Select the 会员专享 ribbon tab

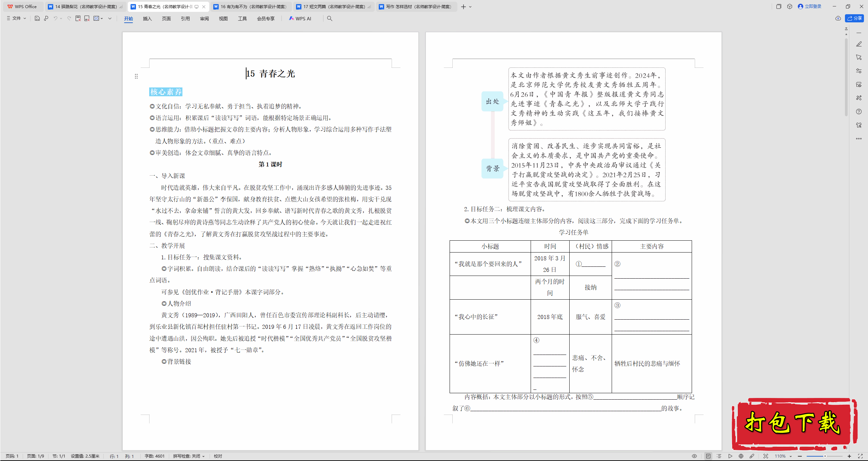266,19
